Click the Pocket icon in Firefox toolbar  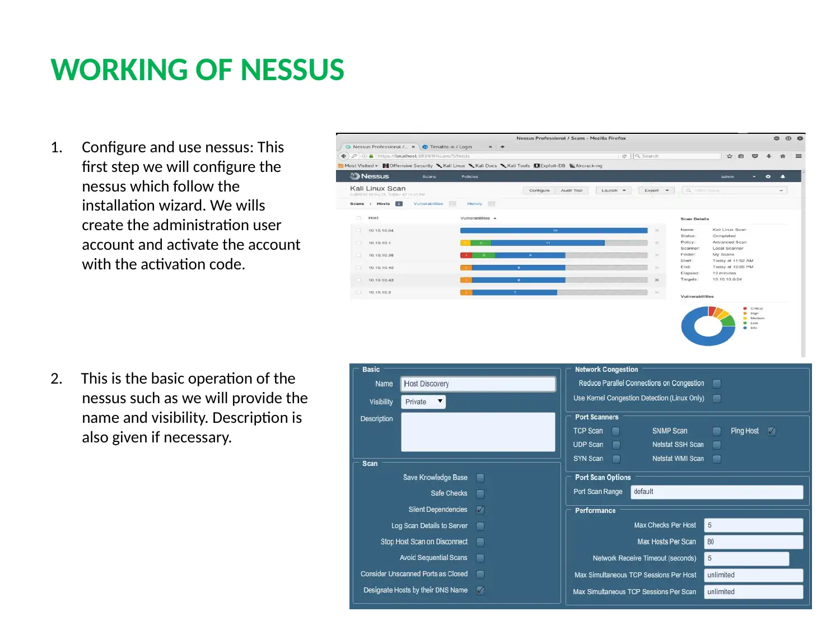(755, 156)
